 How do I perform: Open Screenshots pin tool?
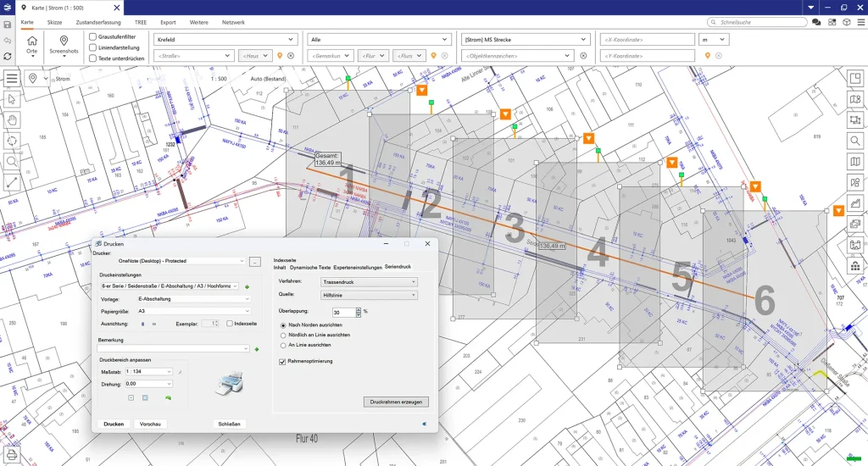pos(64,41)
